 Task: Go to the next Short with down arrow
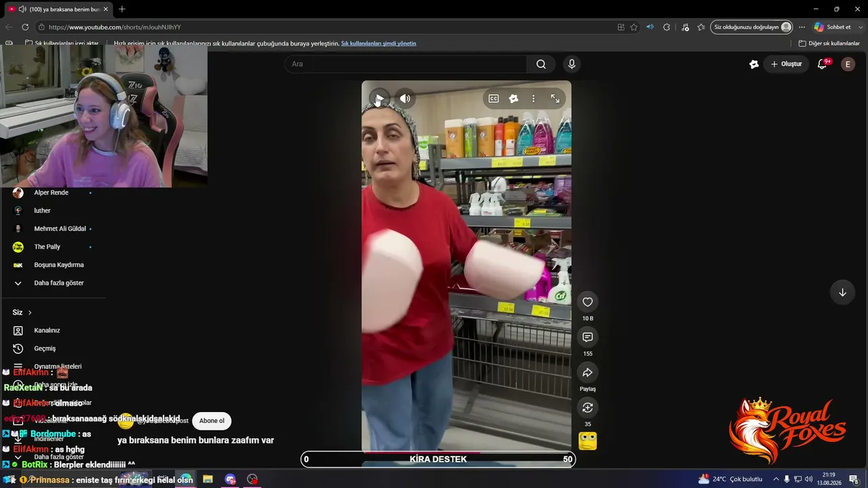842,292
